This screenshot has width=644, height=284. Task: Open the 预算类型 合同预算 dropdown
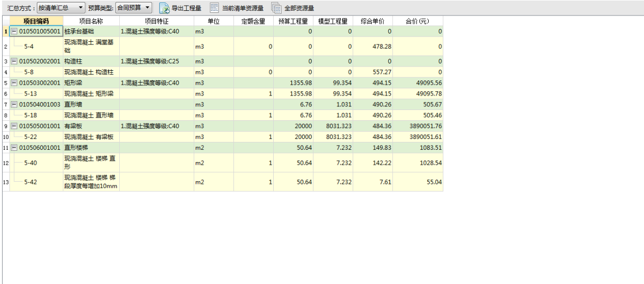(x=134, y=8)
